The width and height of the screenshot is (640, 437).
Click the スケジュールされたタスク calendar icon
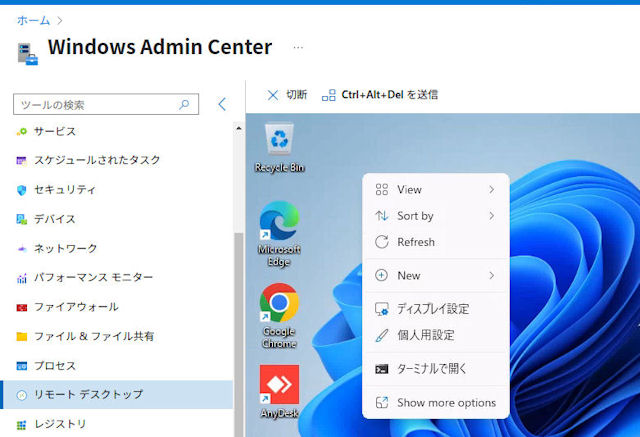[21, 160]
